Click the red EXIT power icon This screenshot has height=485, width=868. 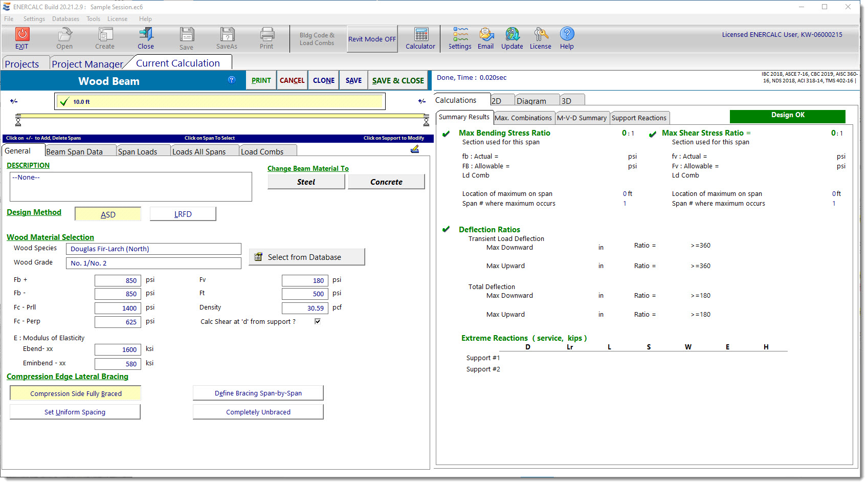click(22, 34)
